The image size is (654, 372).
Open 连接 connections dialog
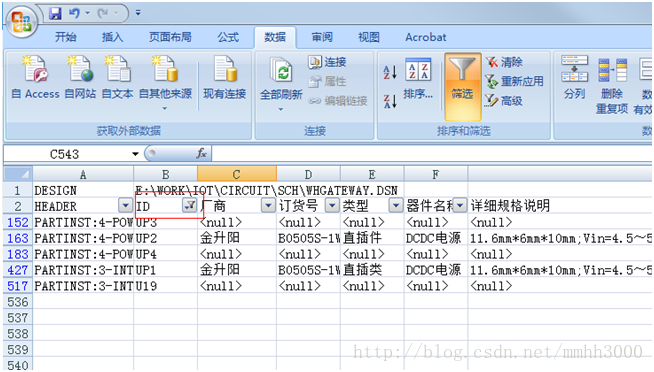(x=327, y=62)
